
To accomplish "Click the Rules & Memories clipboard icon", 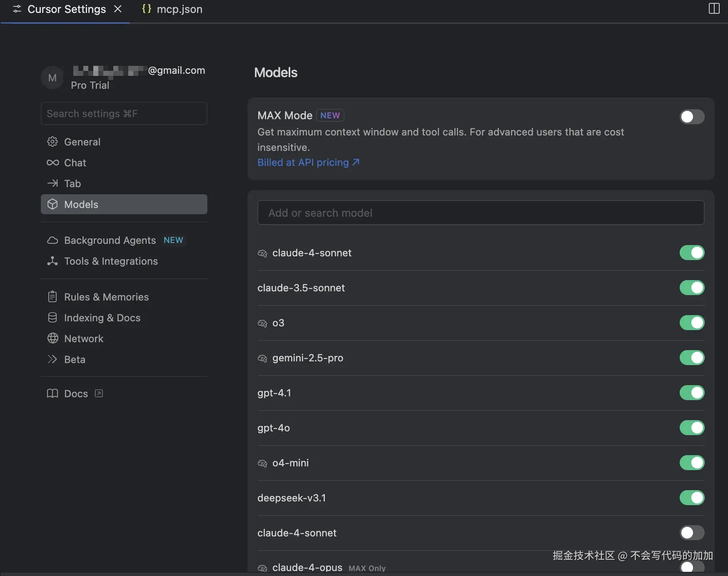I will (x=52, y=297).
